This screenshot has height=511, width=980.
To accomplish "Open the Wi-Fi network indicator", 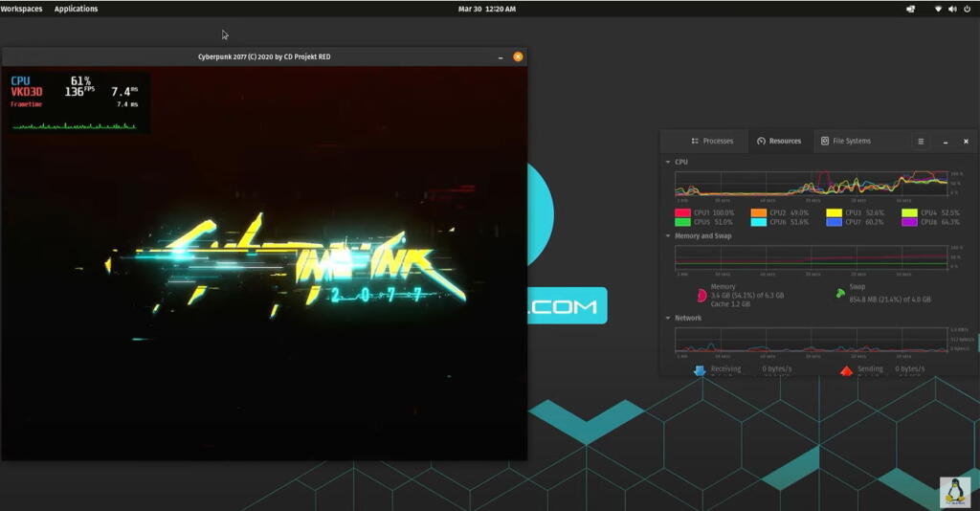I will pyautogui.click(x=938, y=9).
